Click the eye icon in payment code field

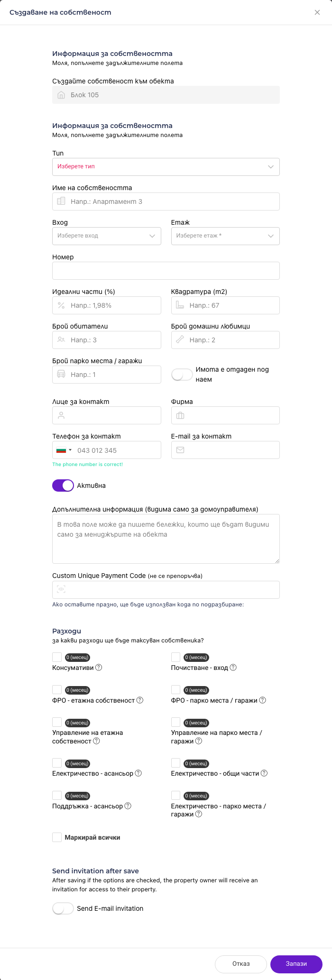tap(61, 589)
